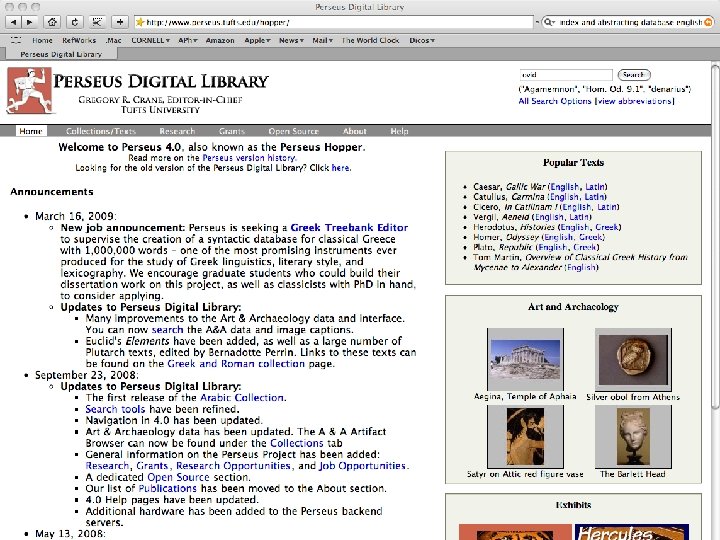The width and height of the screenshot is (720, 540).
Task: Click the web clip scissors icon
Action: click(97, 22)
